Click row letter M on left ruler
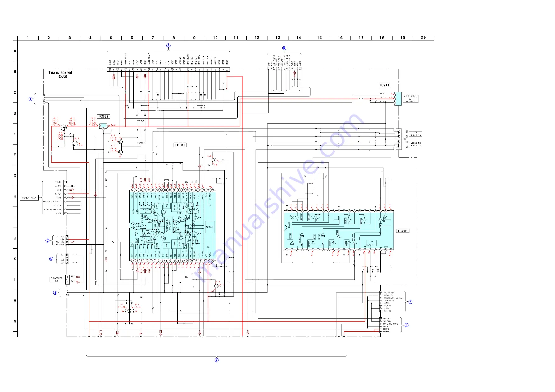 click(15, 300)
